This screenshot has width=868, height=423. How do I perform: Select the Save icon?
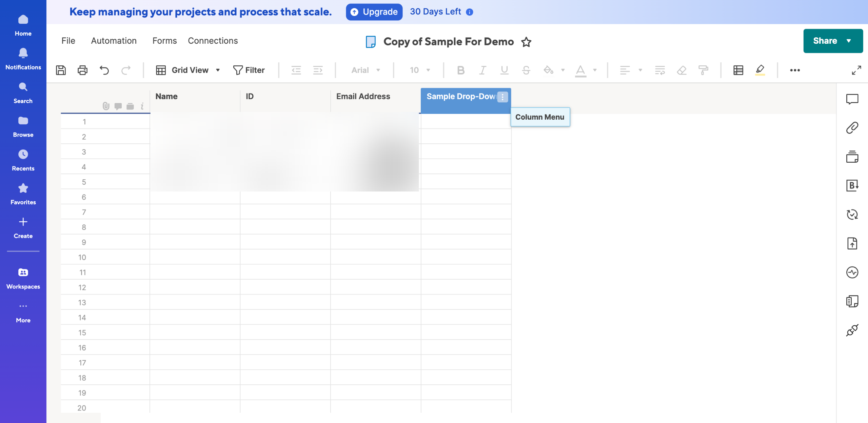61,70
